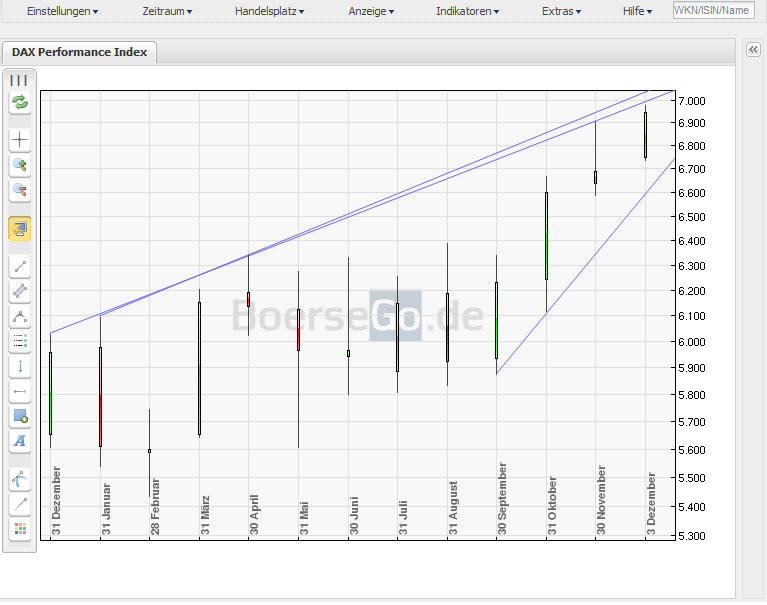Click the 5.300 price axis label
The width and height of the screenshot is (767, 605).
[692, 536]
